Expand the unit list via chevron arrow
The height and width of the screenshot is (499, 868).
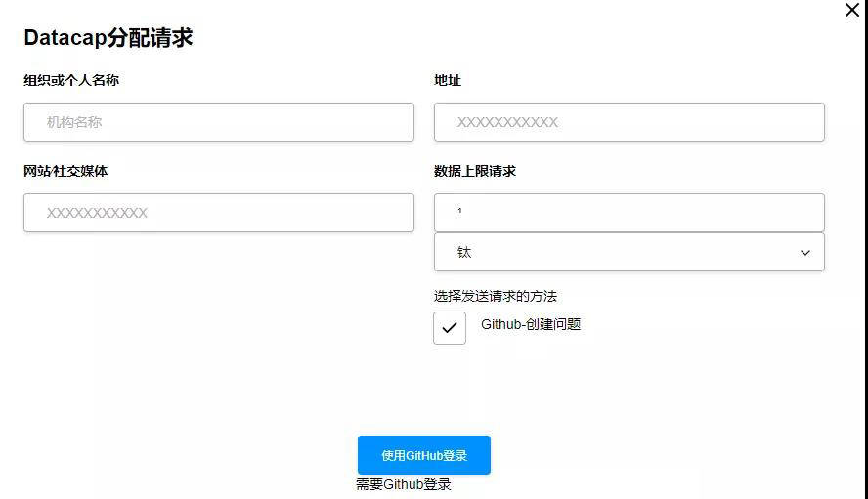click(x=805, y=253)
